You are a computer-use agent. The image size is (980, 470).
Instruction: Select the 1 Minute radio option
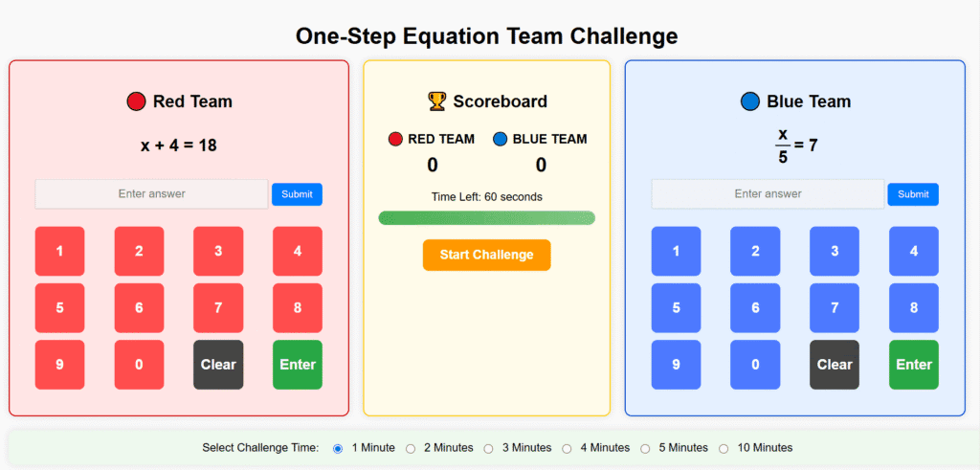point(338,448)
